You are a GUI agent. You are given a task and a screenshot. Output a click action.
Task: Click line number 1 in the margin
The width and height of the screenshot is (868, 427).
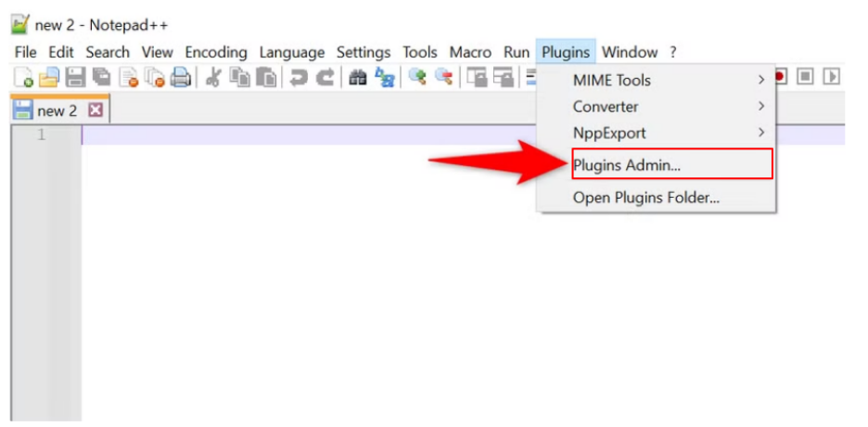click(41, 135)
